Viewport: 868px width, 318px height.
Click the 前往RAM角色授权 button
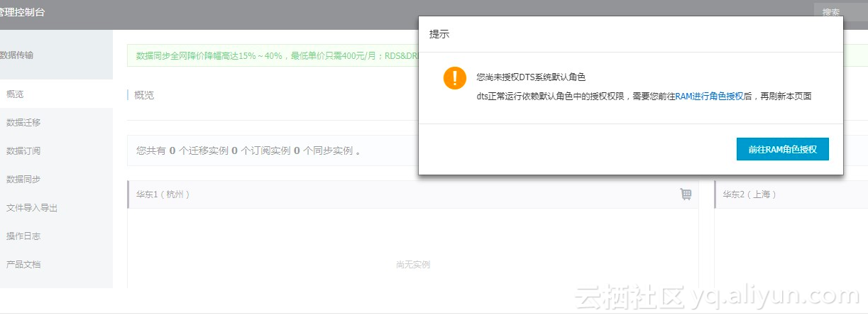pos(783,149)
